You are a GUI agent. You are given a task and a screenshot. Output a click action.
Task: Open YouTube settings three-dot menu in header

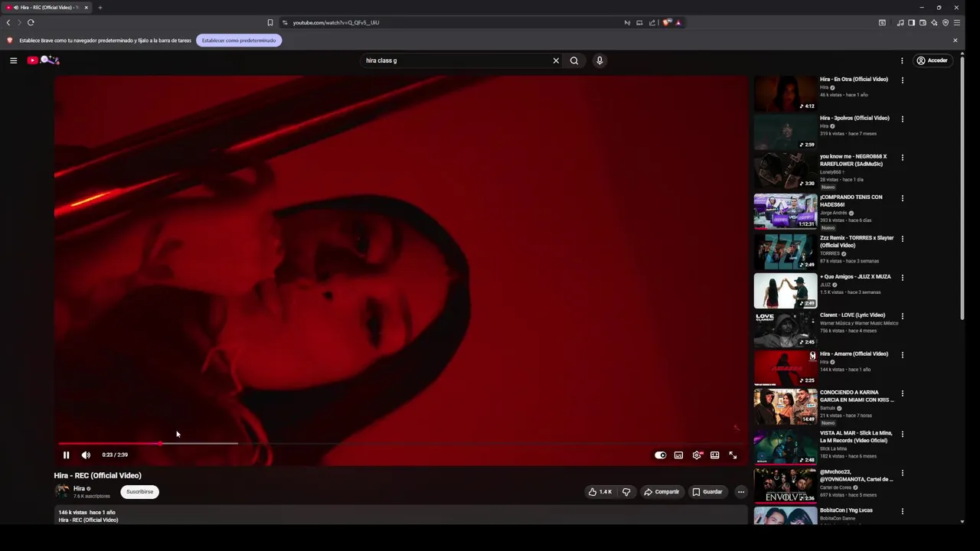[902, 60]
